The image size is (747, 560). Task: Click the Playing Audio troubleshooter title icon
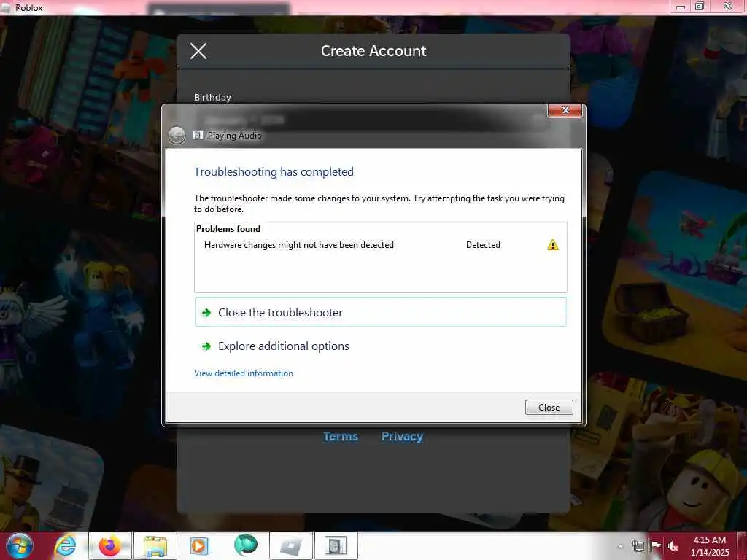click(197, 135)
